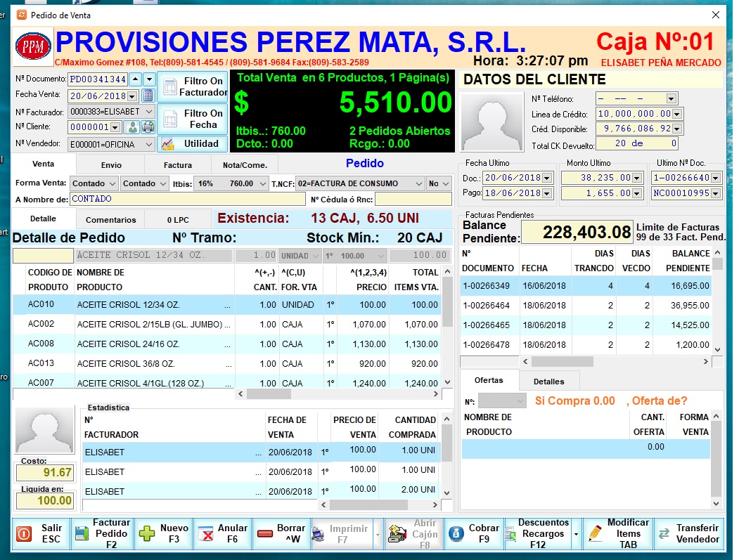739x560 pixels.
Task: Click the printer icon beside Nº Cliente
Action: pyautogui.click(x=148, y=127)
